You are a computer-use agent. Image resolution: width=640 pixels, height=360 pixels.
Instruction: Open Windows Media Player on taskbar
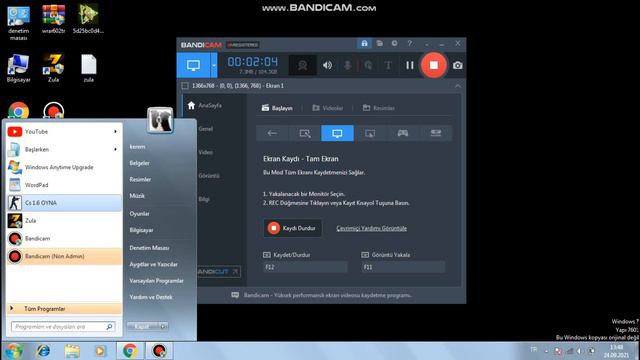100,351
